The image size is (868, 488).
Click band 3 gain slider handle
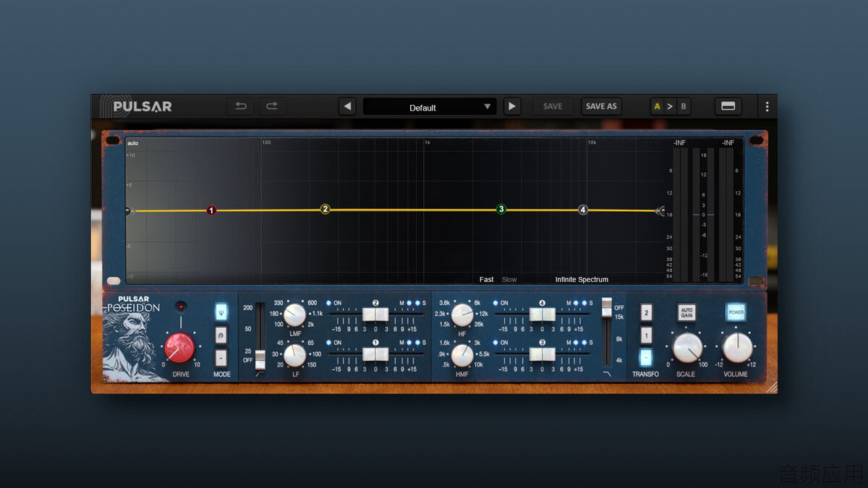[542, 354]
